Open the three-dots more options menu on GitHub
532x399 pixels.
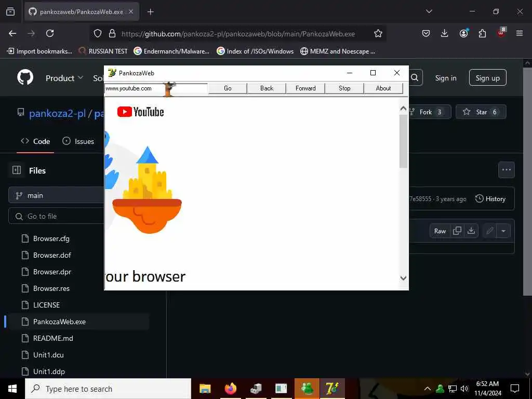506,170
